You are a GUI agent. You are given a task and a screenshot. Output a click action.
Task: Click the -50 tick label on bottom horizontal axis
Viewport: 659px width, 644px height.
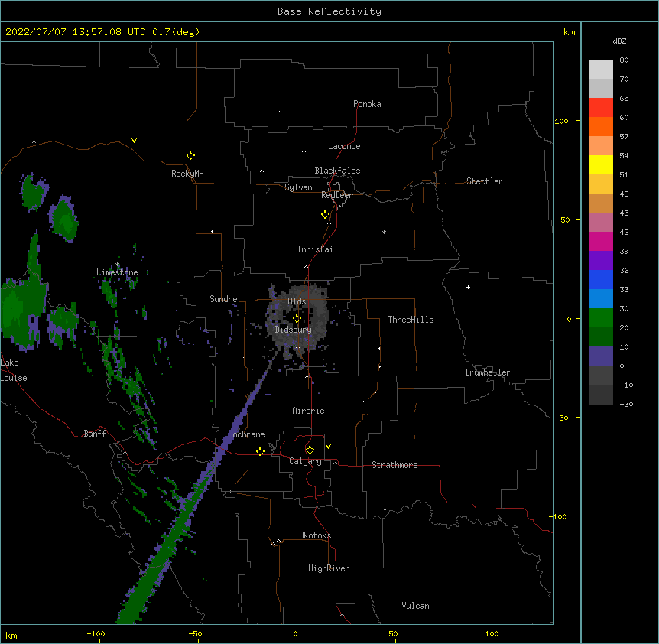pos(195,633)
